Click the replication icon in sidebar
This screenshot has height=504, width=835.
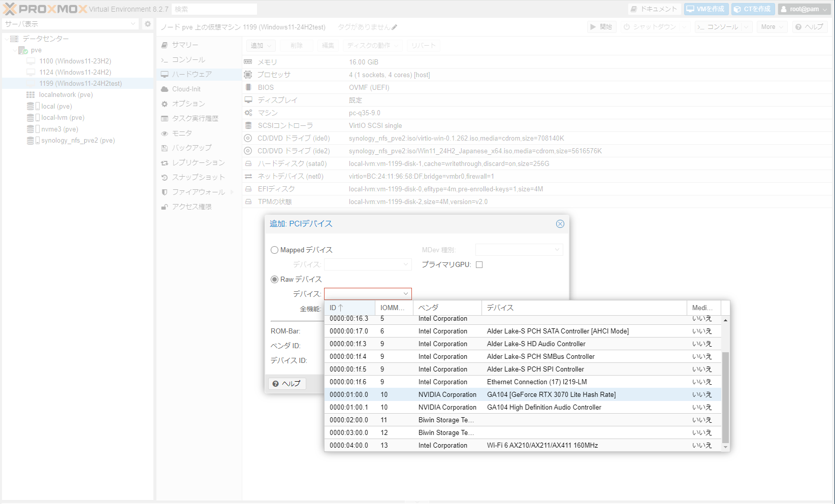pyautogui.click(x=165, y=163)
